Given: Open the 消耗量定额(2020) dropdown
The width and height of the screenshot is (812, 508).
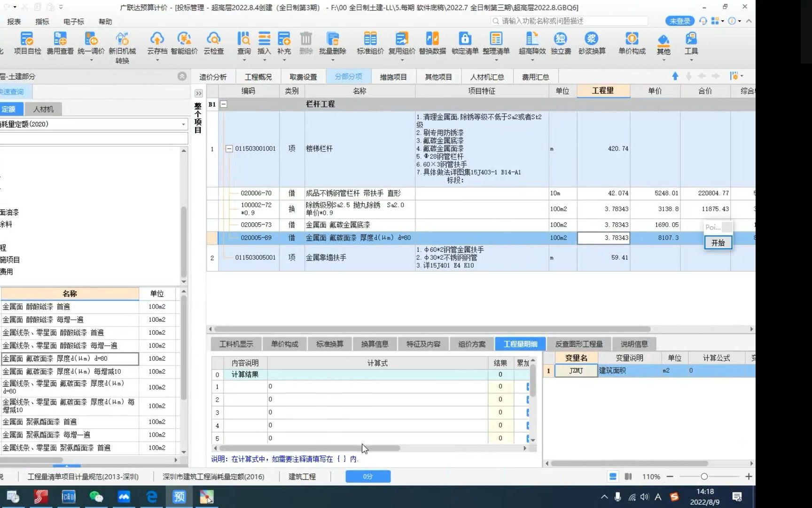Looking at the screenshot, I should tap(183, 124).
